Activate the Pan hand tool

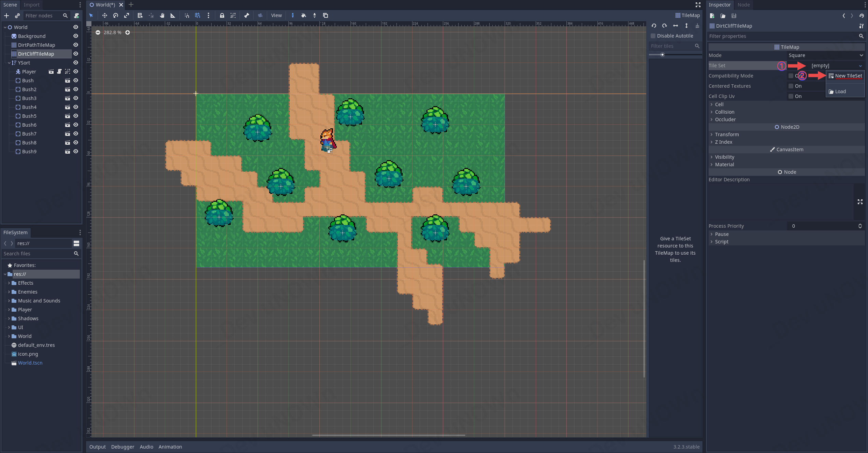(x=162, y=15)
